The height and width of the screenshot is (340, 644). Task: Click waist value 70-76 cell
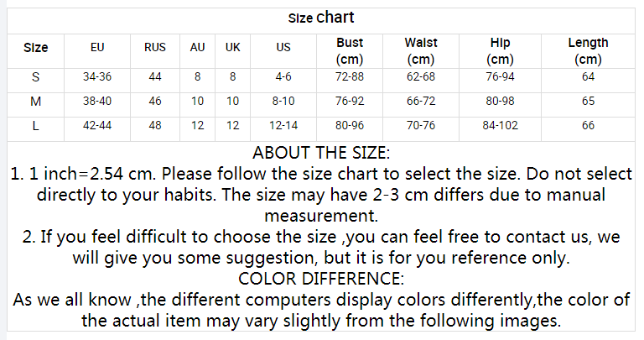[x=421, y=125]
